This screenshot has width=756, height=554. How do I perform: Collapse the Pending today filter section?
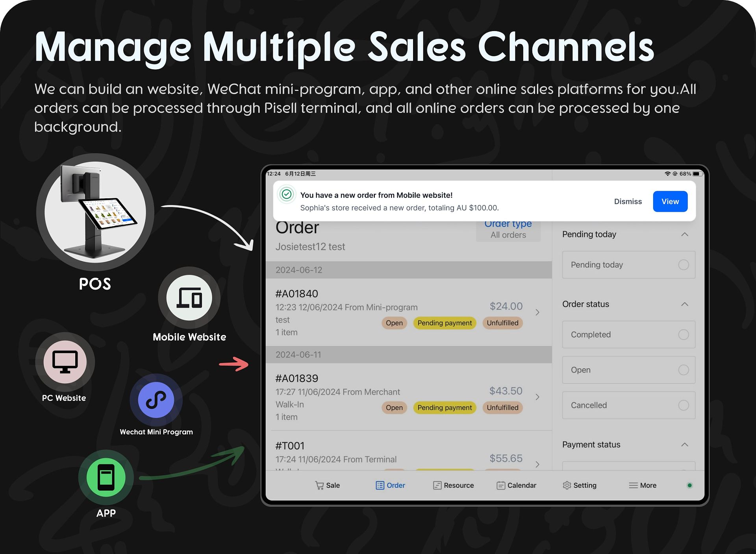point(685,235)
